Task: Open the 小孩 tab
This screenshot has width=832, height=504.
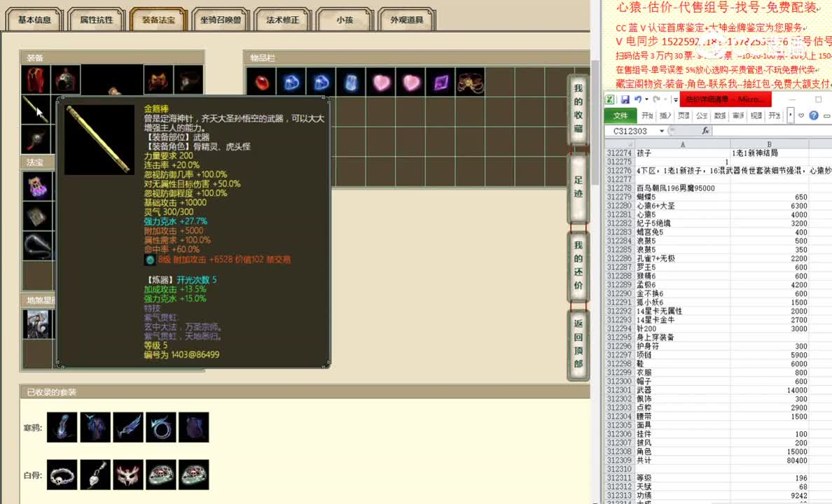Action: click(345, 20)
